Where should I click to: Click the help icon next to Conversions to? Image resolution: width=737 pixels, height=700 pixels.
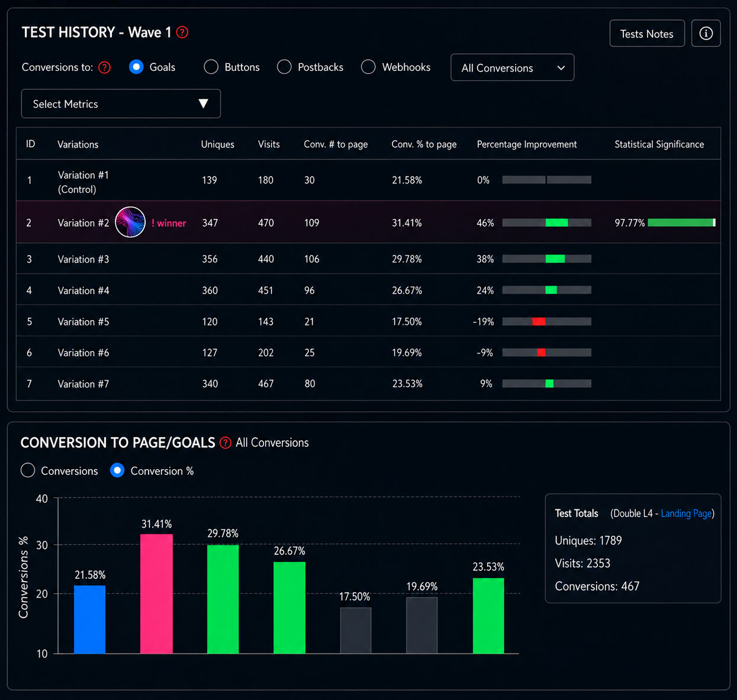[105, 67]
